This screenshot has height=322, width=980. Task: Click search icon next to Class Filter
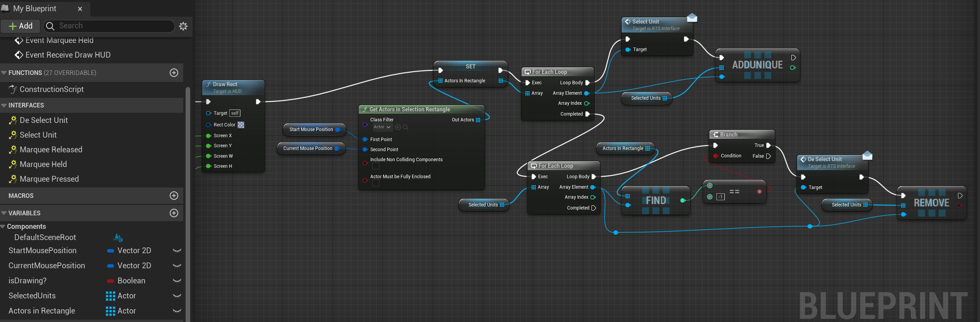pos(406,127)
